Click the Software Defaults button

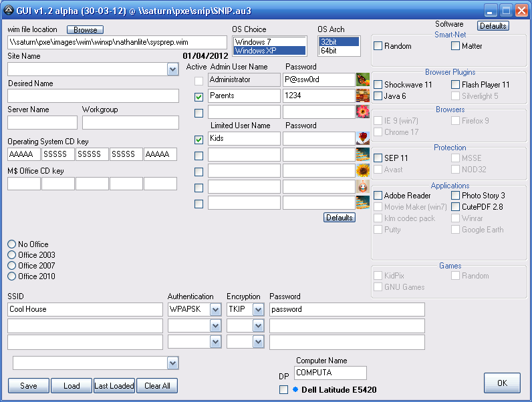[x=493, y=26]
